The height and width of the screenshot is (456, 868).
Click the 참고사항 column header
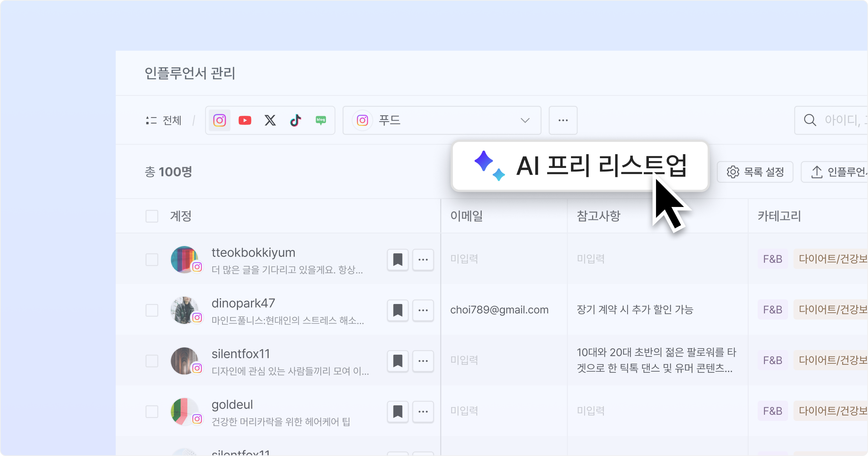599,216
